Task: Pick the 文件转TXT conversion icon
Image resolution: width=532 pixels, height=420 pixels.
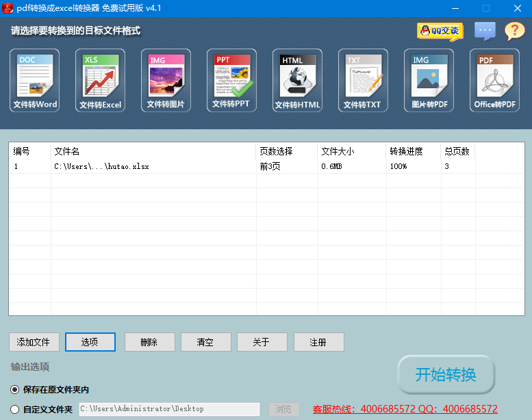Action: (363, 80)
